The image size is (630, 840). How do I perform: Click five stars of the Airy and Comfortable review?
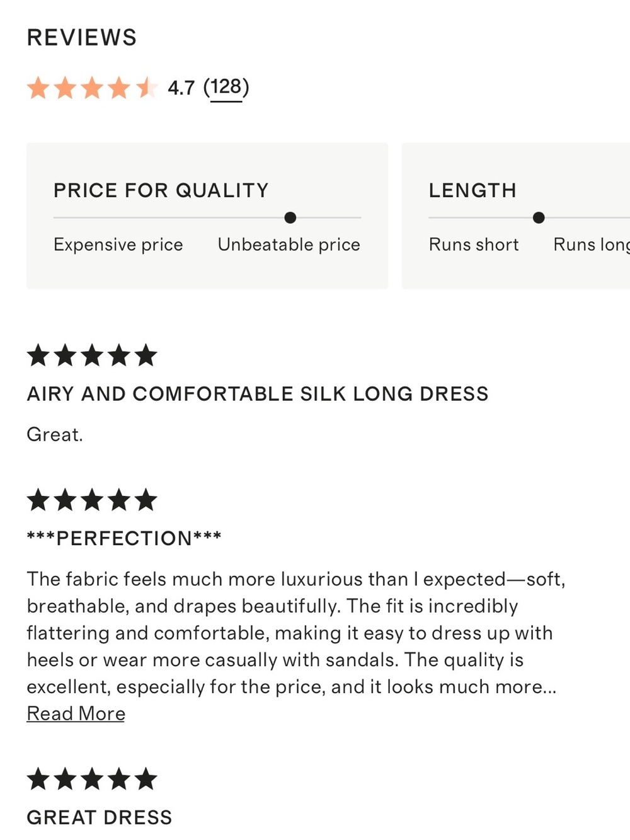pyautogui.click(x=92, y=355)
